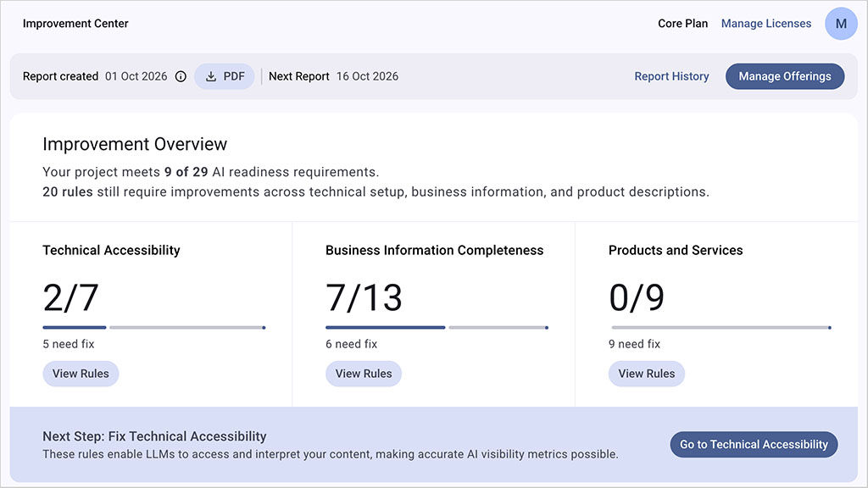The width and height of the screenshot is (868, 488).
Task: Click the Technical Accessibility card heading
Action: 111,251
